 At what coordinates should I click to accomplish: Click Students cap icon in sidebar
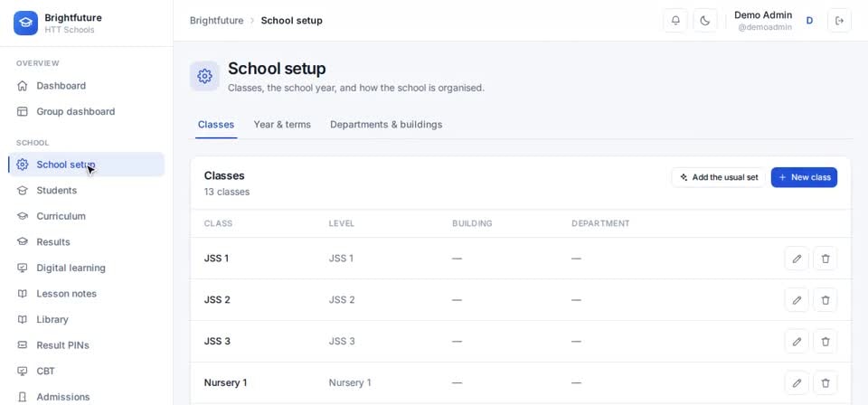[x=22, y=191]
